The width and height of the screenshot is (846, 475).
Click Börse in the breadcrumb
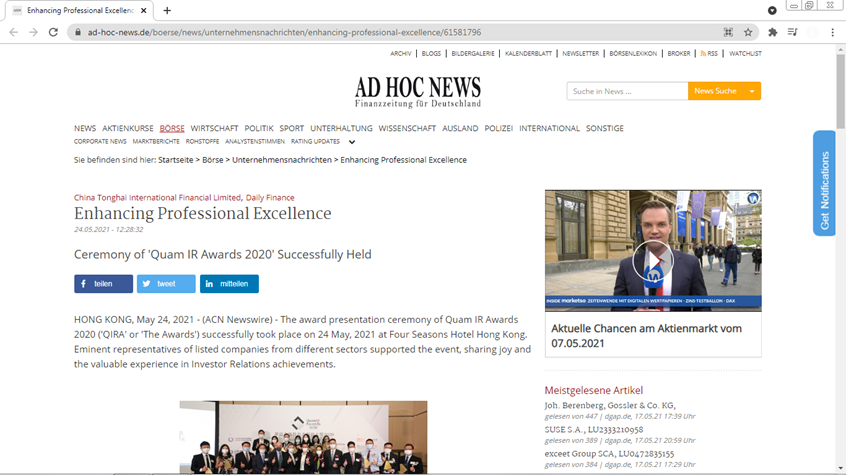tap(213, 160)
